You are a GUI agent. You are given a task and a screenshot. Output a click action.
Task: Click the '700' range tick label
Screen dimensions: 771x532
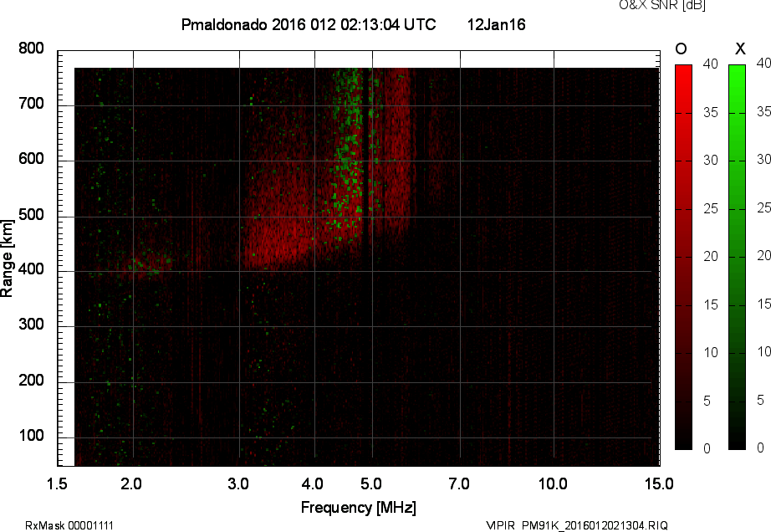(32, 104)
